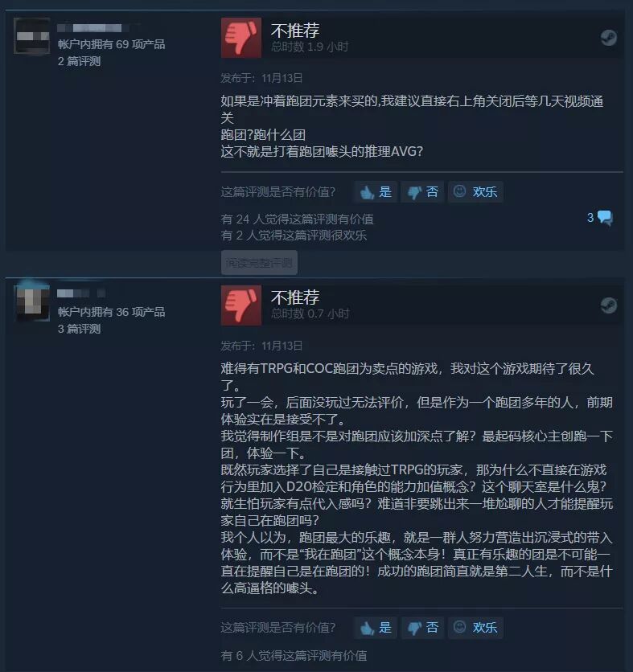
Task: Open first reviewer's 2 篇评测 link
Action: coord(79,61)
